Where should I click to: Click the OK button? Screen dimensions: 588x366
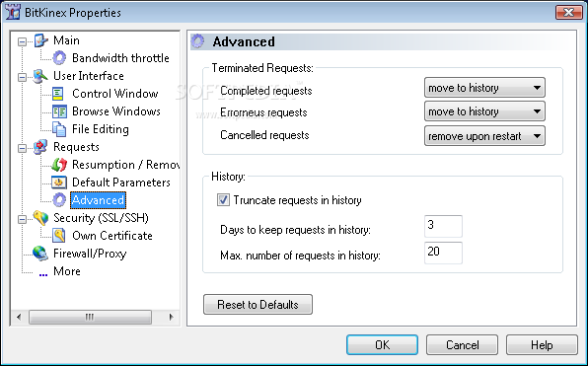(x=382, y=345)
